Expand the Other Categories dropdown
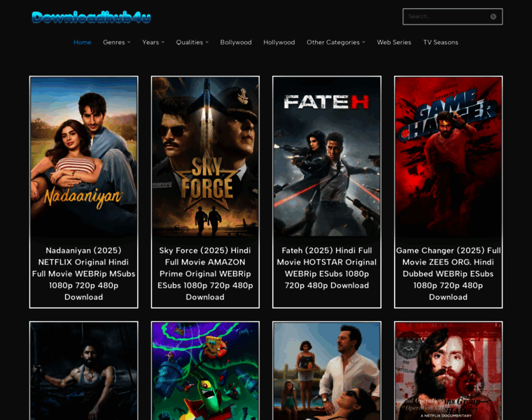532x420 pixels. 336,43
